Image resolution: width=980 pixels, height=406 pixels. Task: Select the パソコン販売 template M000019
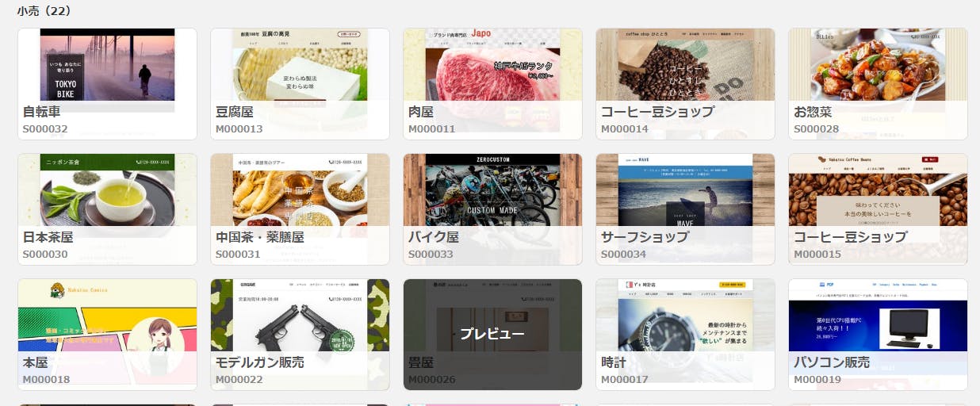click(878, 335)
